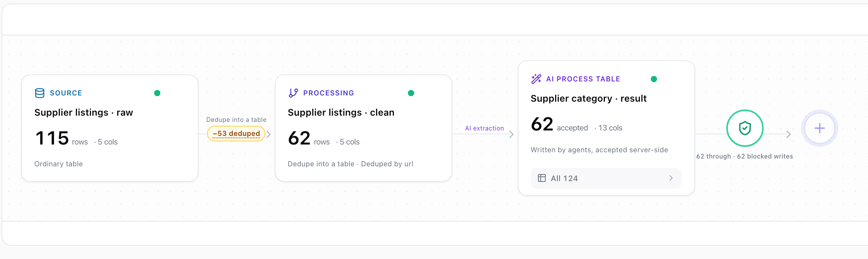Select the Supplier listings · raw title
Viewport: 868px width, 259px height.
84,113
